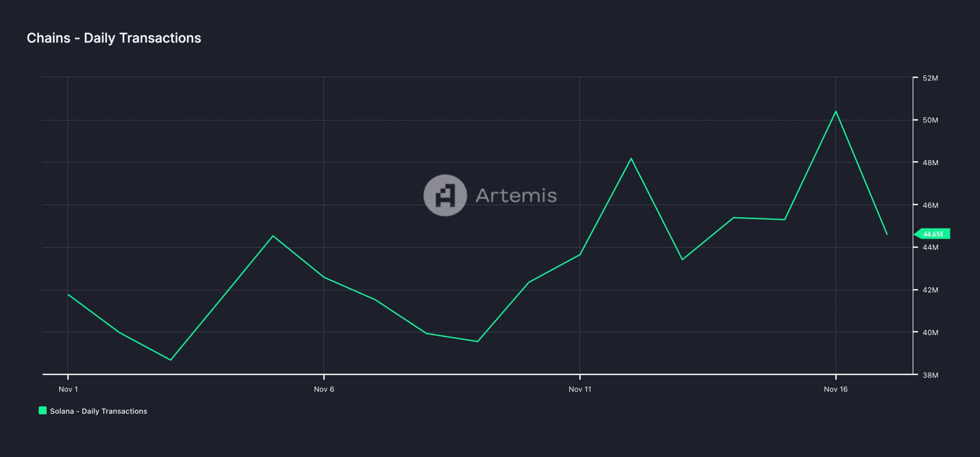
Task: Click the 46M y-axis label
Action: pyautogui.click(x=930, y=205)
